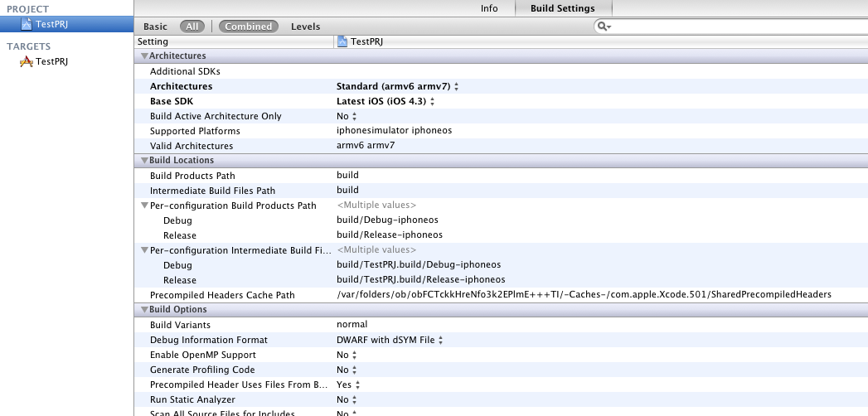Viewport: 868px width, 416px height.
Task: Click 'build/Release-iphoneos' value
Action: pyautogui.click(x=390, y=235)
